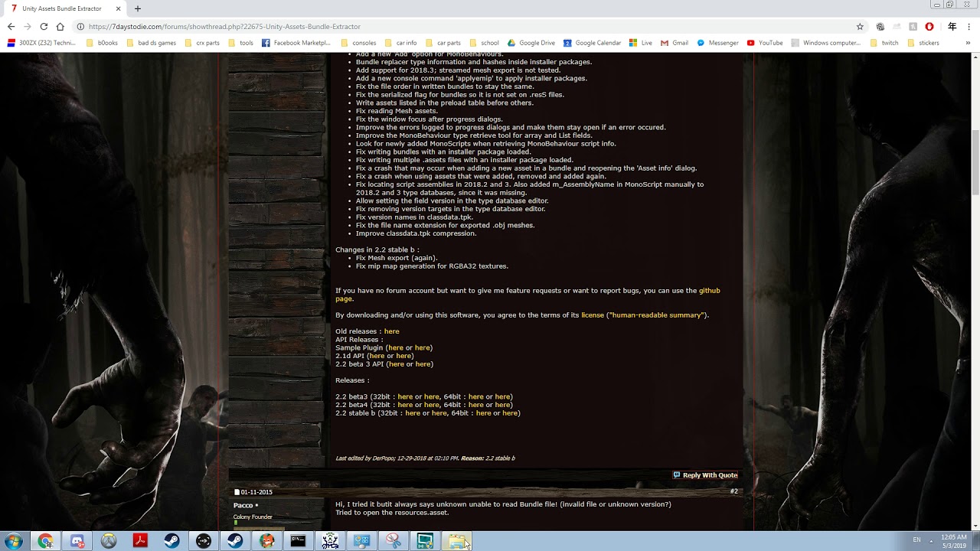Viewport: 980px width, 551px height.
Task: Open the consoles bookmark folder
Action: [x=358, y=43]
